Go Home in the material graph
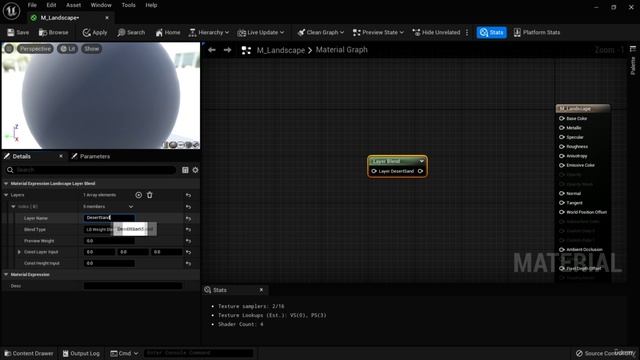 pos(168,32)
